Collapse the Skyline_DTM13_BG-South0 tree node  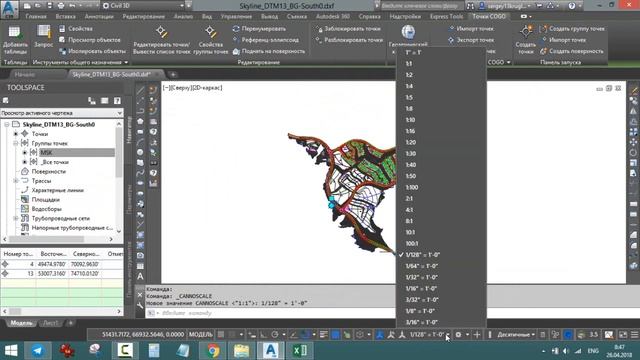pyautogui.click(x=7, y=124)
